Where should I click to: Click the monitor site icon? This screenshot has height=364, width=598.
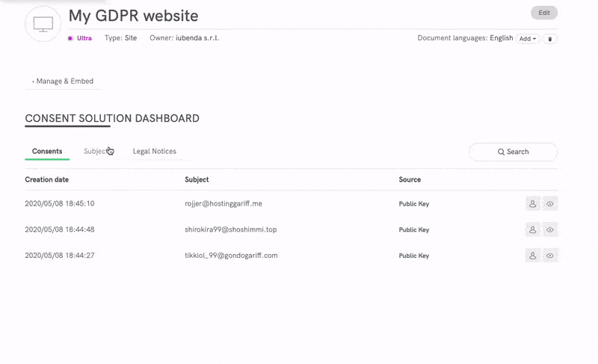tap(43, 24)
